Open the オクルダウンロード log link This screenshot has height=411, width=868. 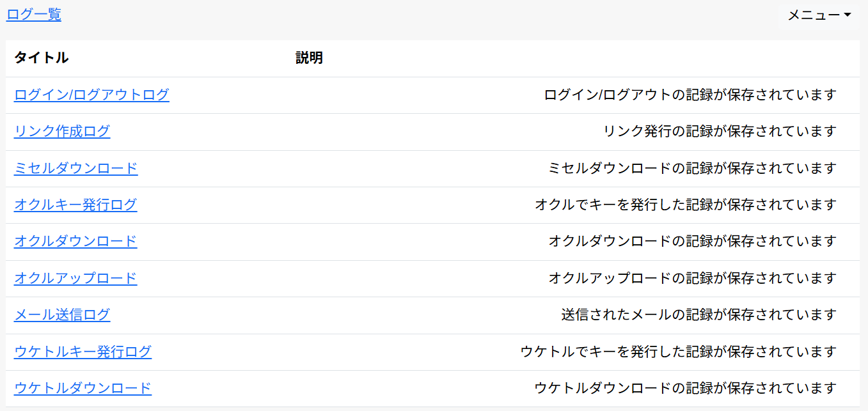tap(75, 242)
